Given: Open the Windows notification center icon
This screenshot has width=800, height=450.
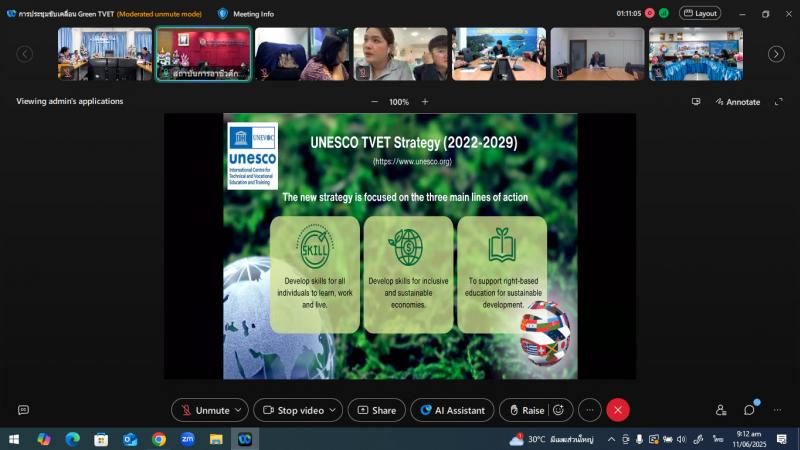Looking at the screenshot, I should (782, 439).
